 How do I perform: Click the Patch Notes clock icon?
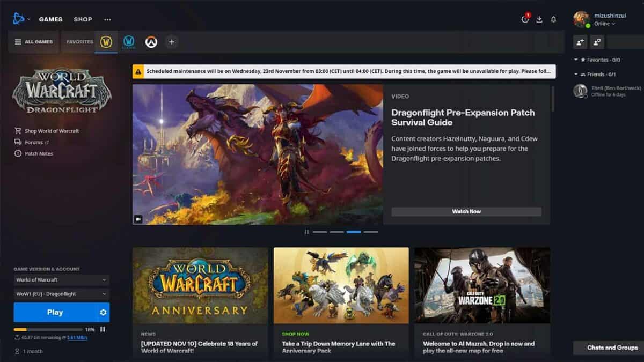click(x=18, y=153)
